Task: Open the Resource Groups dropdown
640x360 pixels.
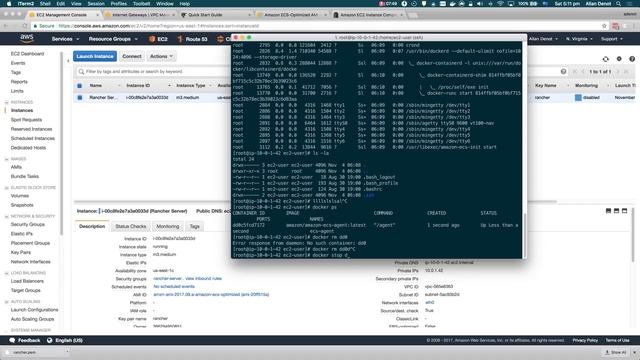Action: (x=113, y=39)
